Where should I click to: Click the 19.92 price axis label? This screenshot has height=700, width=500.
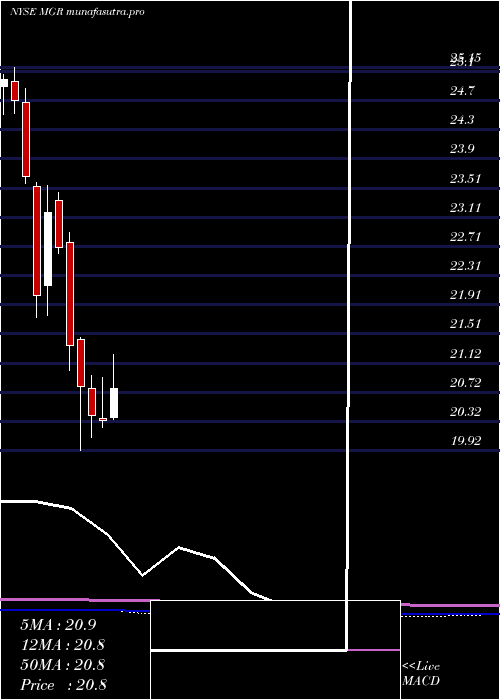[x=465, y=441]
